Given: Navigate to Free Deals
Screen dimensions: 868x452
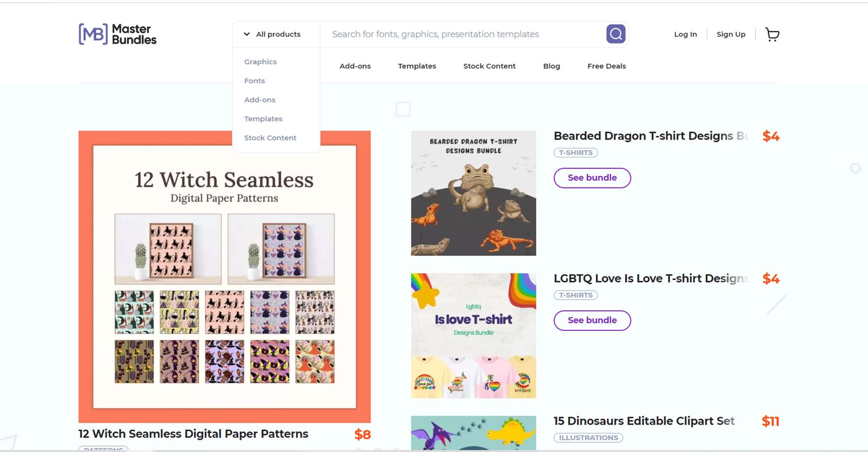Looking at the screenshot, I should (x=606, y=66).
